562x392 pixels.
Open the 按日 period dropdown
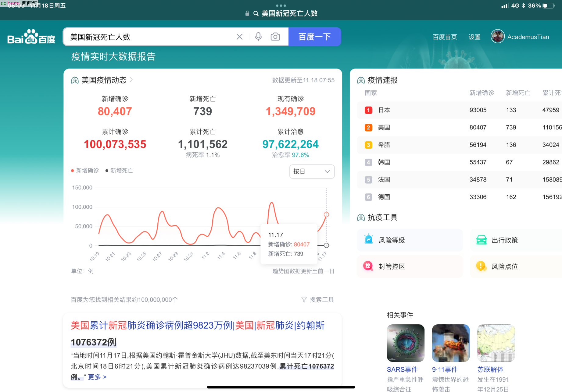tap(312, 171)
